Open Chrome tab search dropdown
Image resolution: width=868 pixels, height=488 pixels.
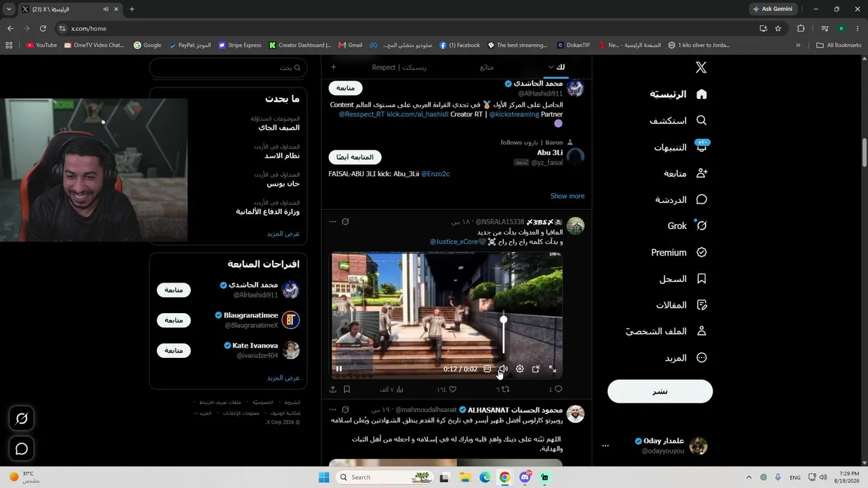tap(9, 9)
